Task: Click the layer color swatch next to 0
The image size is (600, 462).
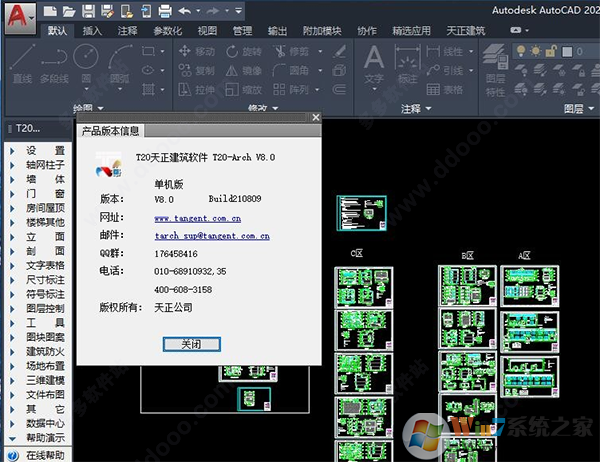Action: (567, 51)
